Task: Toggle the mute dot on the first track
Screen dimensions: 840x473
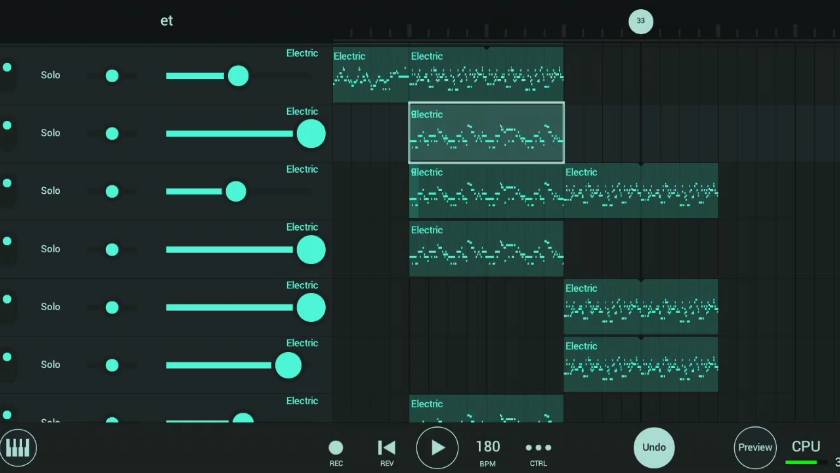Action: (7, 67)
